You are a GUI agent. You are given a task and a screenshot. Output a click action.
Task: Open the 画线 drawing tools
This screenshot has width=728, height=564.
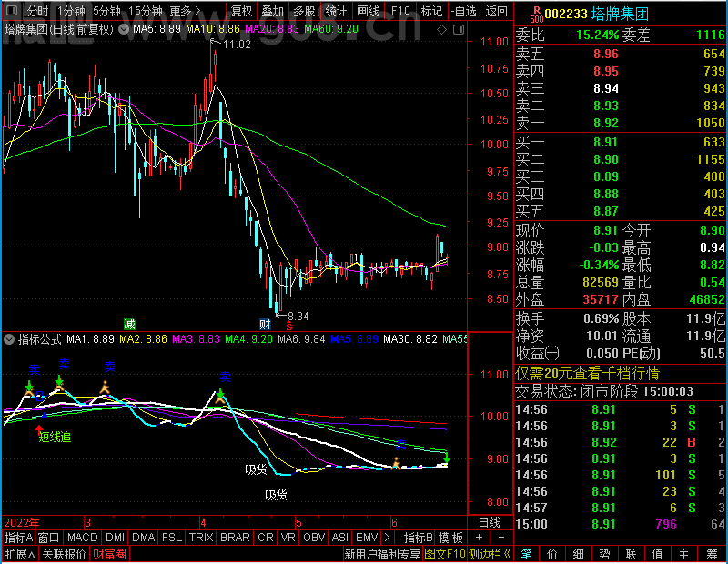pos(368,11)
